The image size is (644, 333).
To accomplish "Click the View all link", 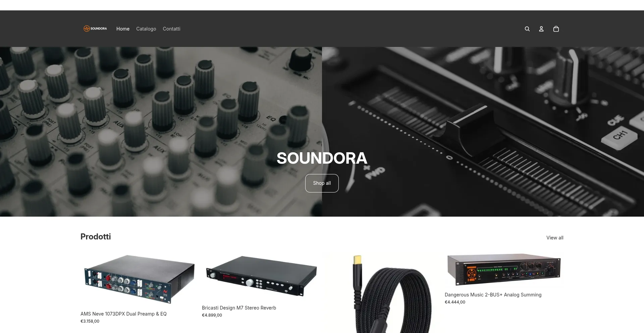I will point(555,238).
